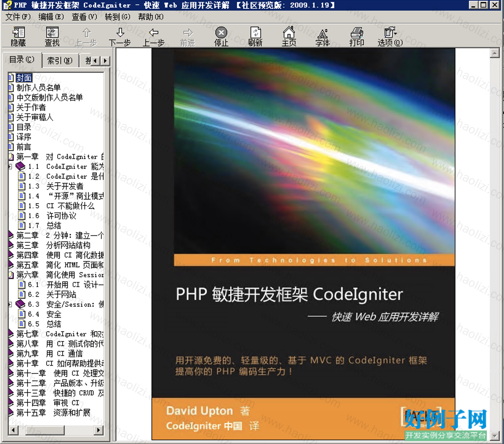Click content pane scroll-down arrow
Image resolution: width=504 pixels, height=444 pixels.
point(494,436)
